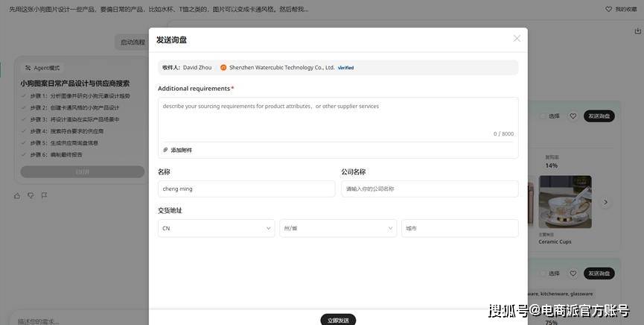Click the 公司名称 company name field

(430, 189)
